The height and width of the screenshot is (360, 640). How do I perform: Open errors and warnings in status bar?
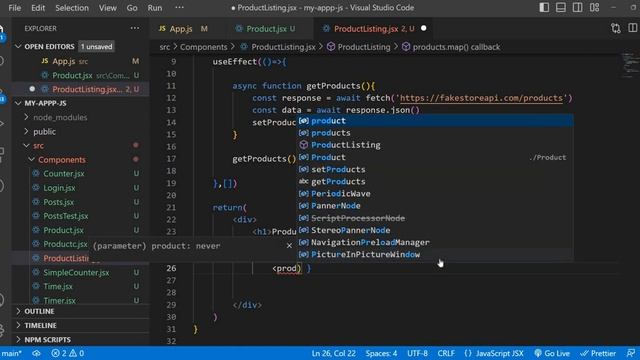pyautogui.click(x=68, y=353)
